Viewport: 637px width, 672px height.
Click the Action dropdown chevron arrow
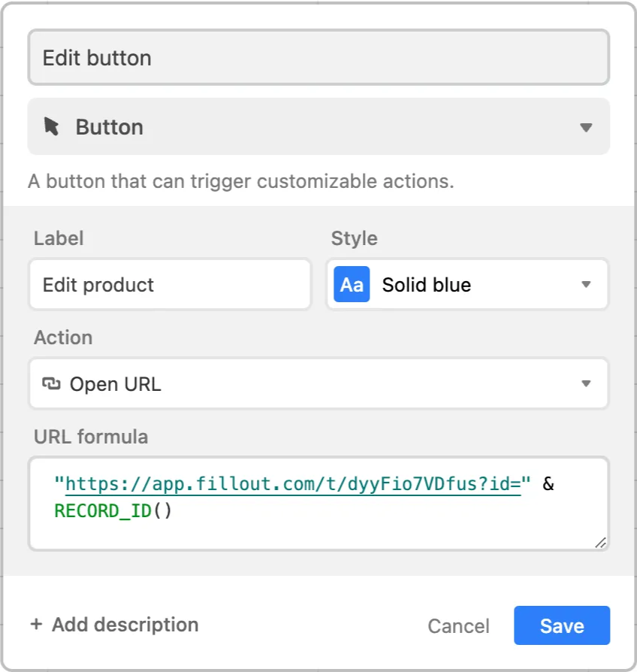coord(587,383)
